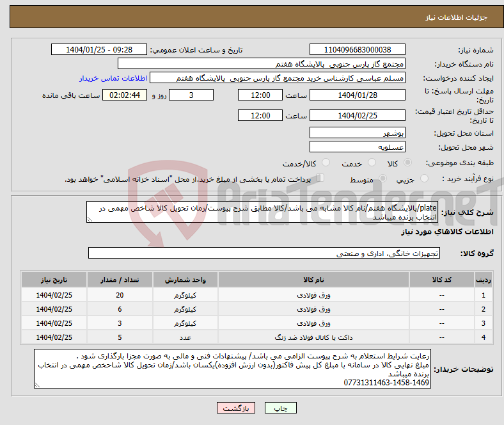Click the price validity date field 1404/02/25
504x425 pixels.
point(357,115)
